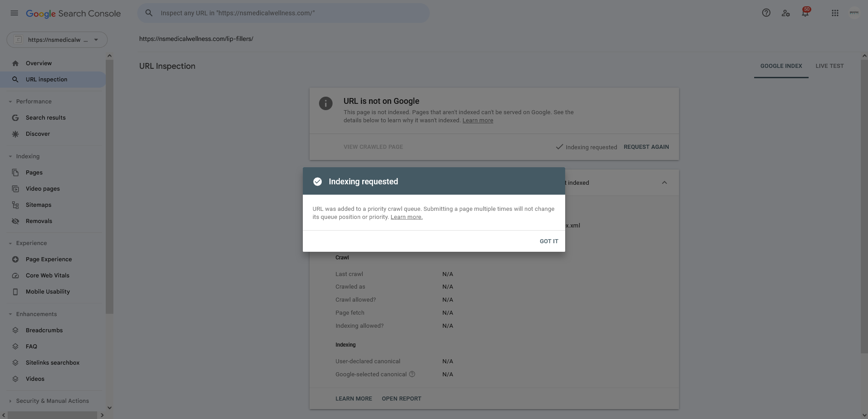The image size is (868, 419).
Task: Open Users and settings icon
Action: (786, 13)
